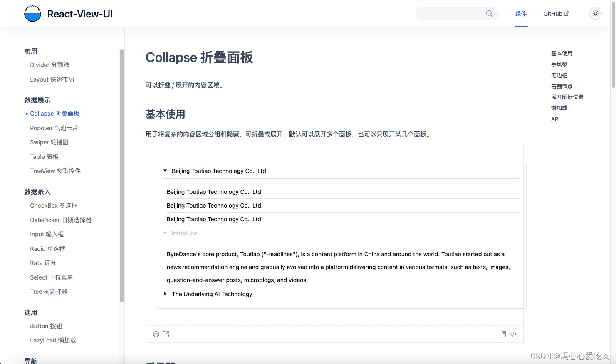
Task: Click the 通用 sidebar group heading
Action: [x=31, y=312]
